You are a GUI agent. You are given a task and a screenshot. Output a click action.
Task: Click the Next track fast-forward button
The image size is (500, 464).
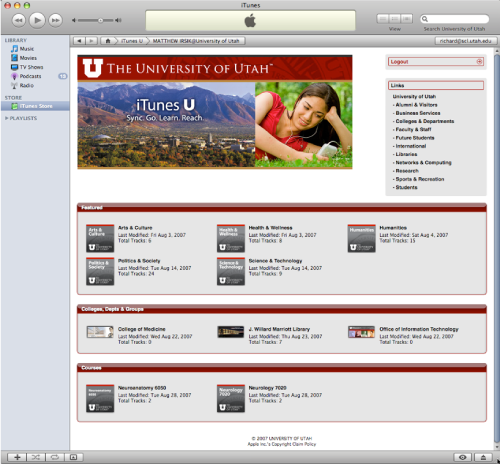click(x=55, y=20)
